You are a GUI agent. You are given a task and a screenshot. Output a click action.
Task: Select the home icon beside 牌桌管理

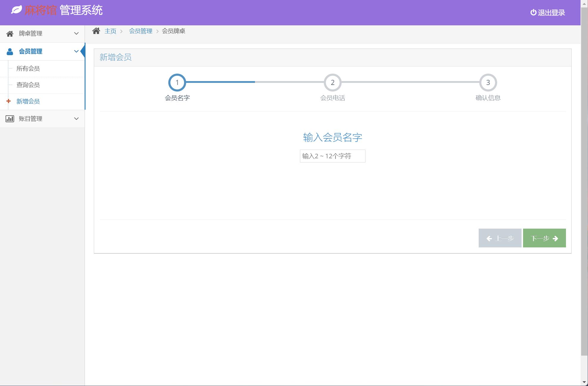10,33
